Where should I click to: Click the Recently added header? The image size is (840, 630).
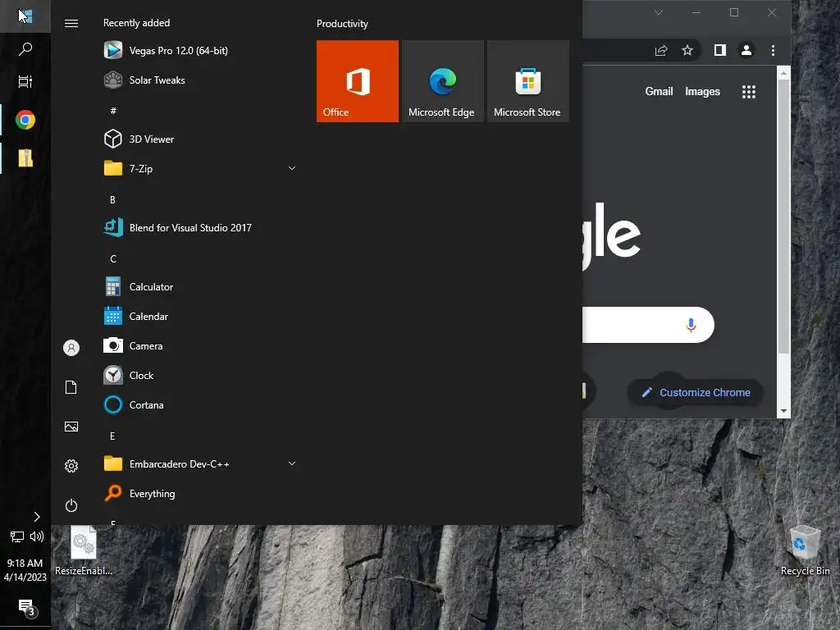137,23
